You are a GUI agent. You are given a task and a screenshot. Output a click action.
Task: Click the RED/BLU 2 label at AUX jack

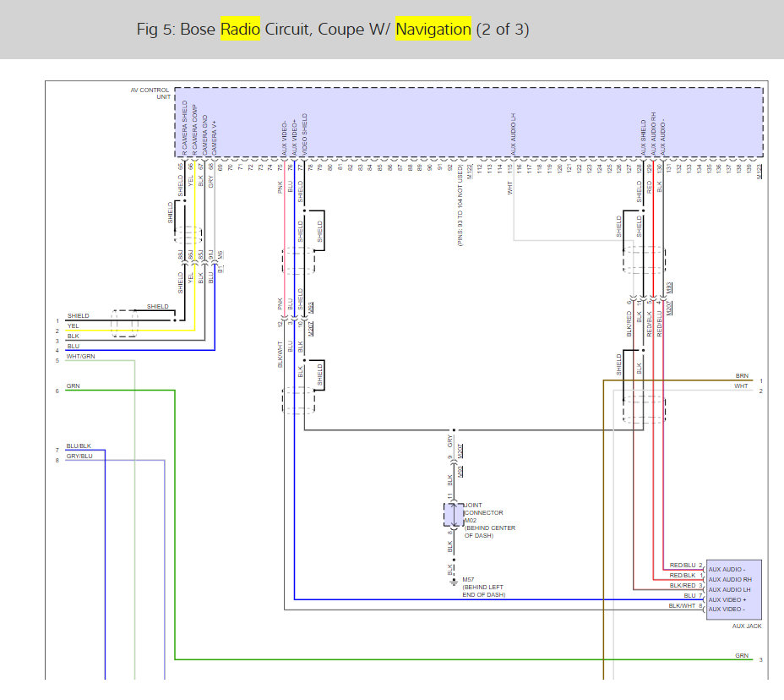(686, 566)
